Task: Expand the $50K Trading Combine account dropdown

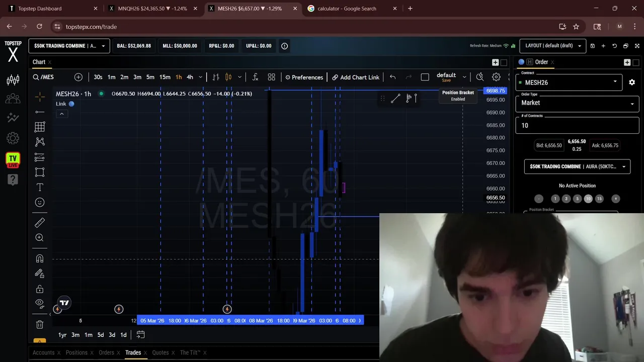Action: click(69, 46)
